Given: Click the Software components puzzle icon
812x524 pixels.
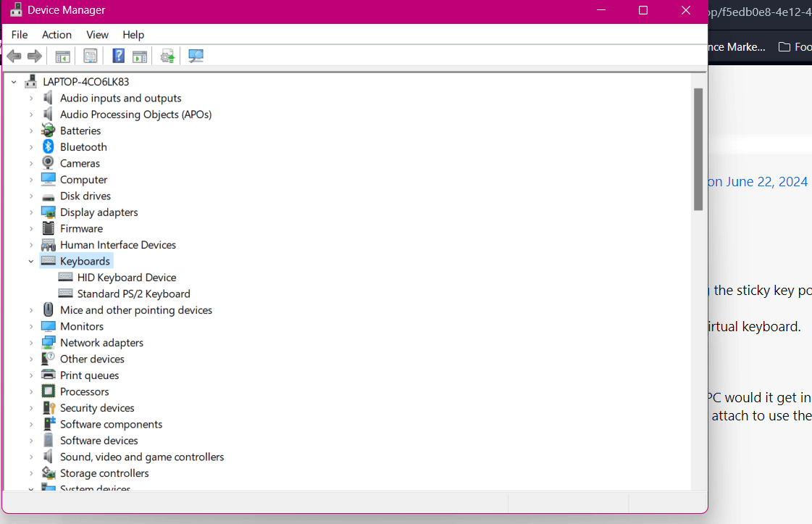Looking at the screenshot, I should pos(49,423).
